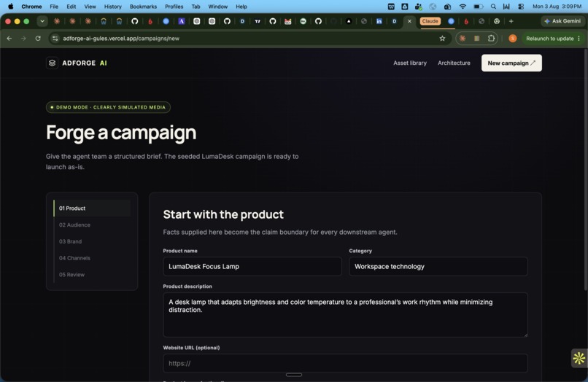Open the Tab menu in menu bar
588x382 pixels.
tap(196, 7)
